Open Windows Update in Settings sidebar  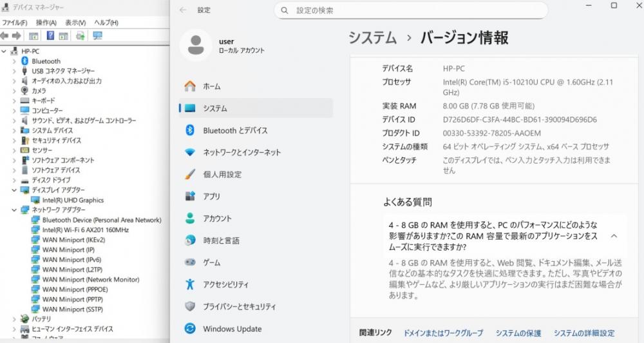232,329
